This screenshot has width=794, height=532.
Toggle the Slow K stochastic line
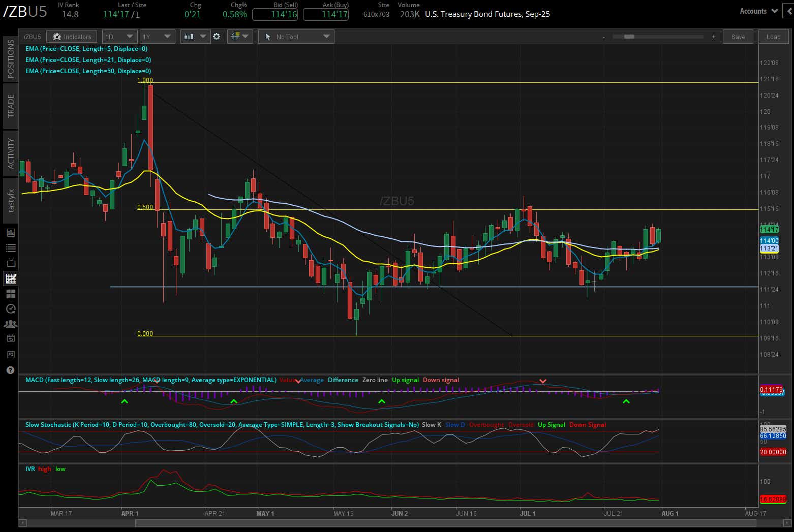click(431, 425)
